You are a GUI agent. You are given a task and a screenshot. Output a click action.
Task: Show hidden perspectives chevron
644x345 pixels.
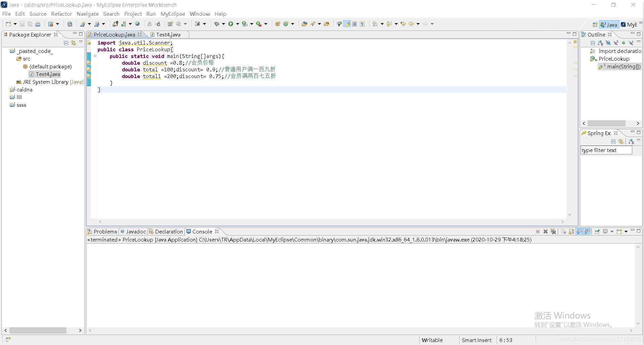[641, 23]
